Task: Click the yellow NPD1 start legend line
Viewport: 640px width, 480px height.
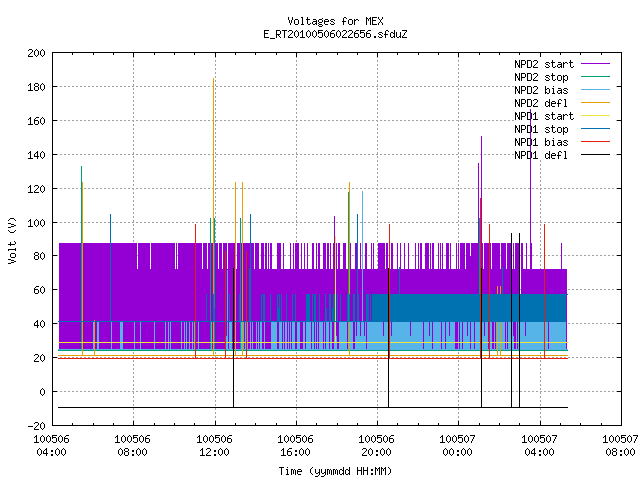Action: coord(595,116)
